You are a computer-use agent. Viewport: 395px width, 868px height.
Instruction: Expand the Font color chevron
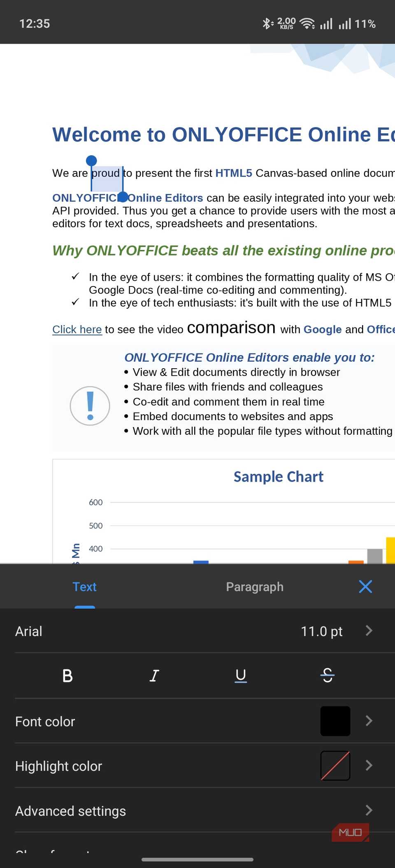click(x=369, y=720)
